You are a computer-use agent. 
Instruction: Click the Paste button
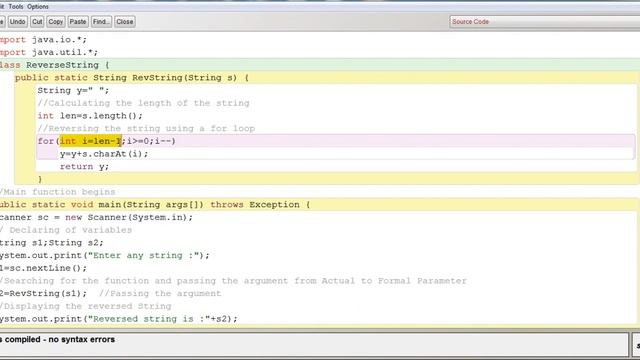[x=78, y=22]
